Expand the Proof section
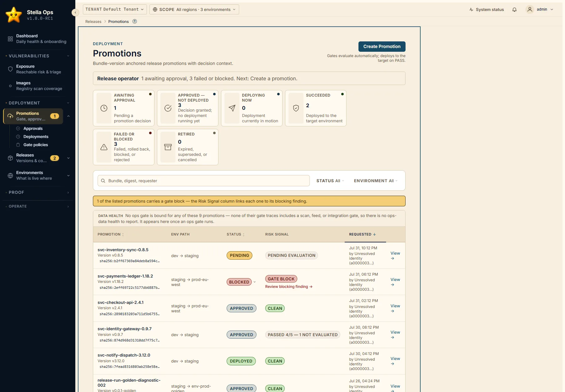565x392 pixels. 38,192
